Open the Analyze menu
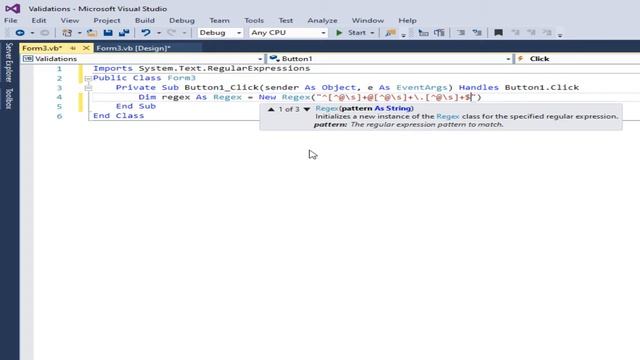640x360 pixels. click(322, 20)
